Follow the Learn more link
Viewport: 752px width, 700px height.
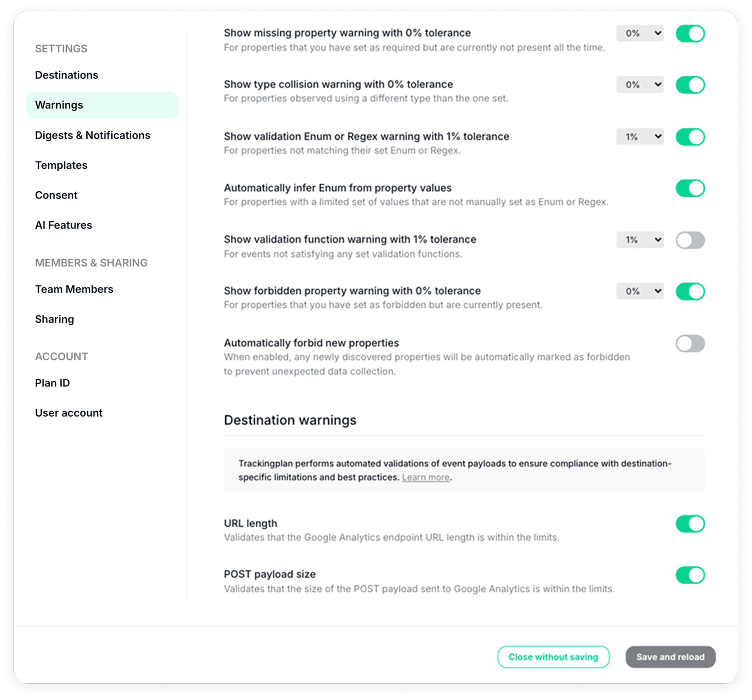coord(426,477)
